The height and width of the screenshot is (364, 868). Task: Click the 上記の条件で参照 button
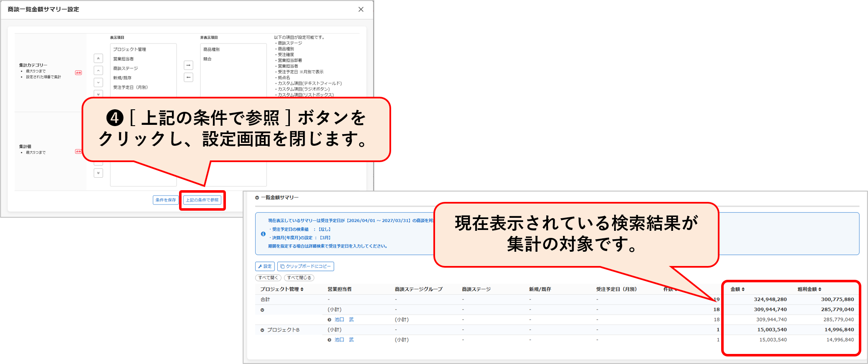pos(202,200)
